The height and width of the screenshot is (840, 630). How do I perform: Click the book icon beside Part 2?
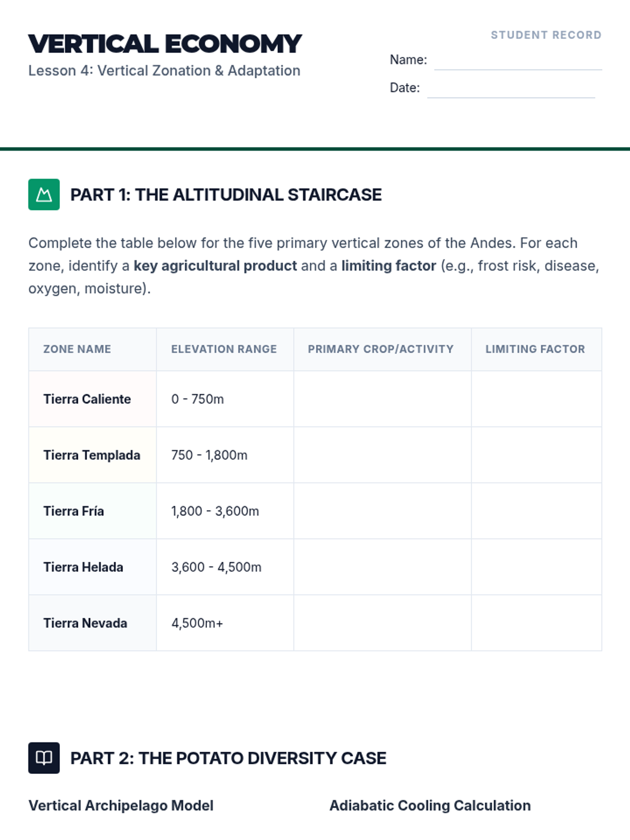pyautogui.click(x=44, y=758)
